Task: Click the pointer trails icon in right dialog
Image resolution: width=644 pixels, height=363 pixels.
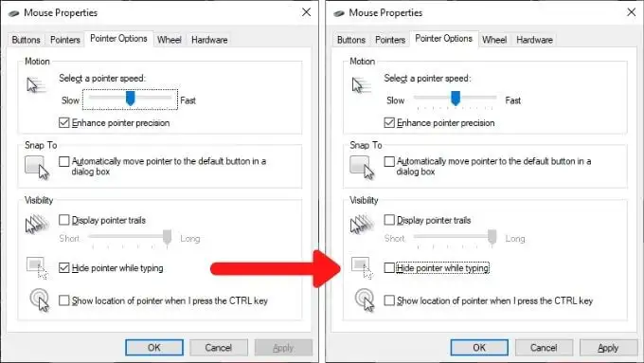Action: point(362,224)
